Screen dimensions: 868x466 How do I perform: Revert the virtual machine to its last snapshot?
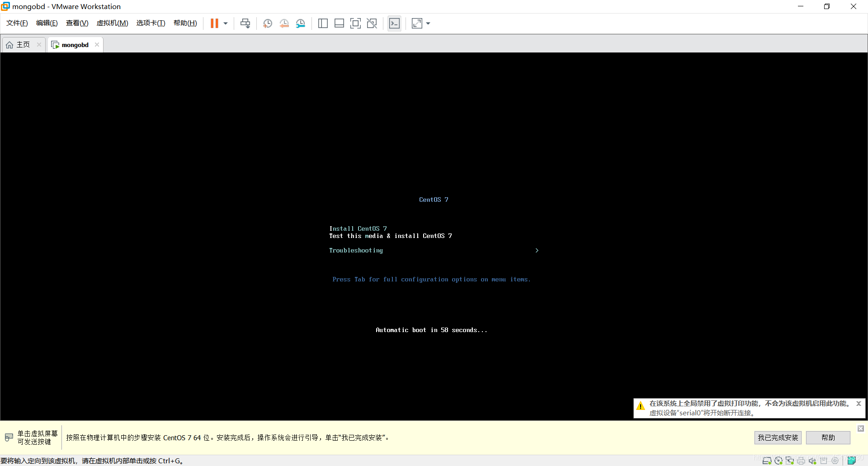pos(284,23)
